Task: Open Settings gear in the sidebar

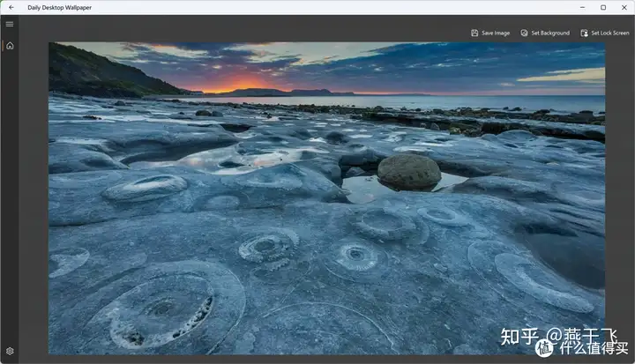Action: 10,351
